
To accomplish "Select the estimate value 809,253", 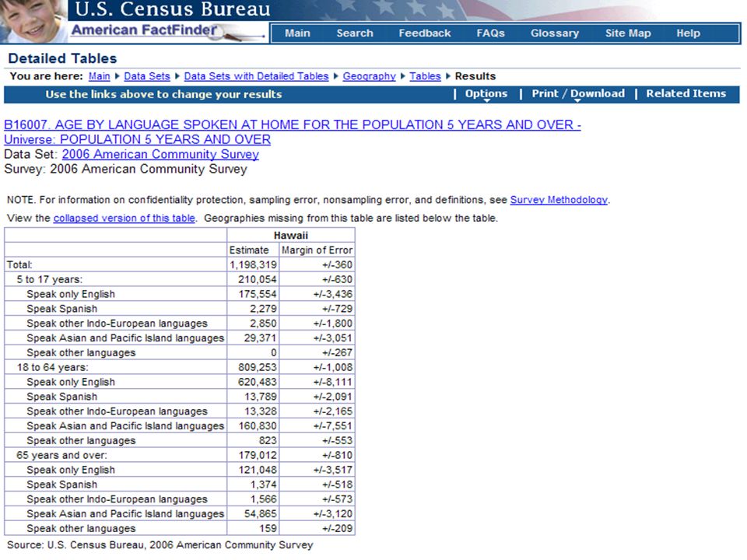I will click(x=258, y=367).
